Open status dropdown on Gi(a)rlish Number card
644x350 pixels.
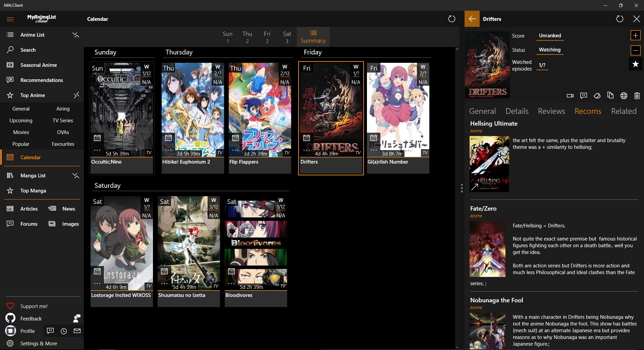[x=423, y=67]
